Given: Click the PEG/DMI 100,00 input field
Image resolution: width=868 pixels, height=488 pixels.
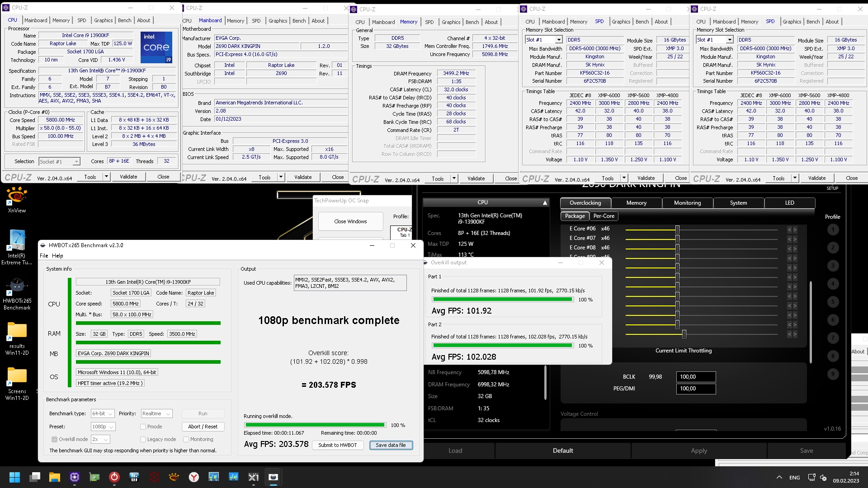Looking at the screenshot, I should click(696, 389).
